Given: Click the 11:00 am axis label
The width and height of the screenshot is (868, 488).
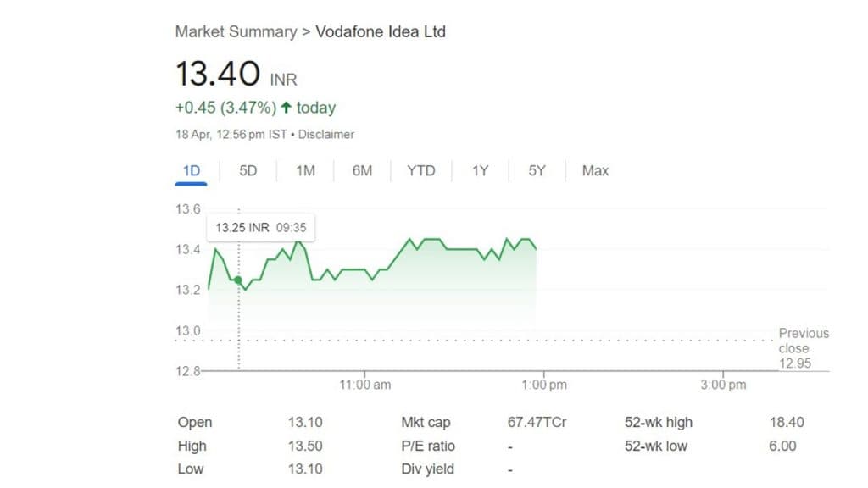Looking at the screenshot, I should [x=365, y=385].
